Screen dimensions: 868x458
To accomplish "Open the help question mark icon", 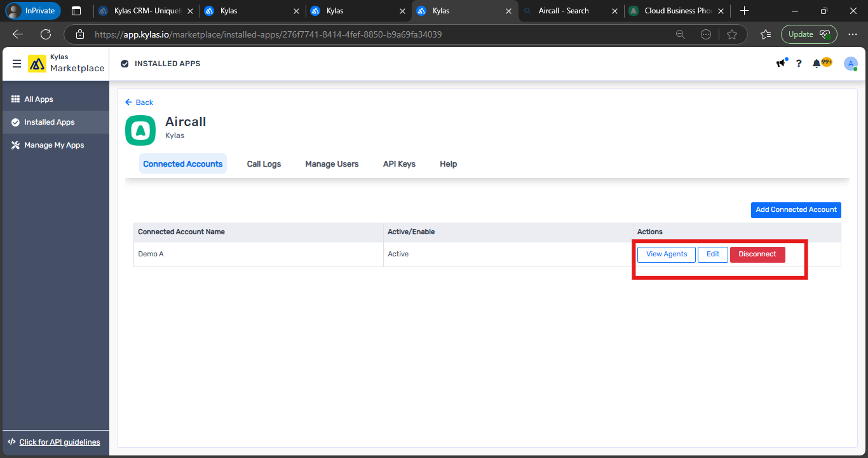I will pos(799,64).
